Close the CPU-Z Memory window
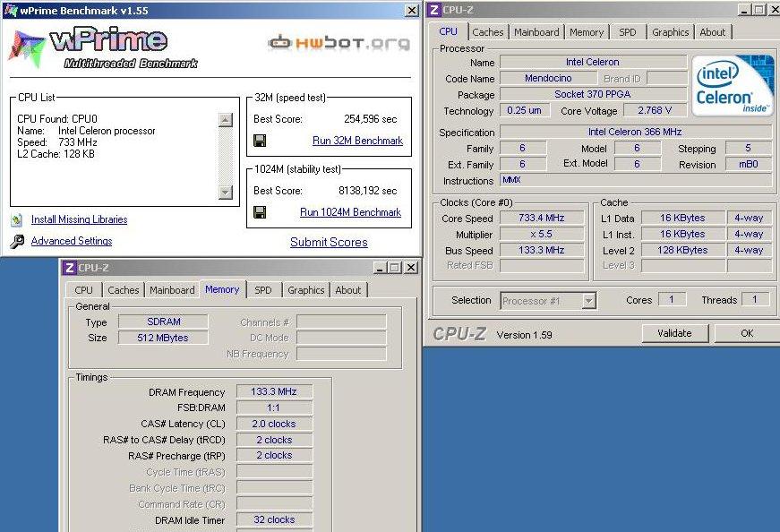 (411, 268)
